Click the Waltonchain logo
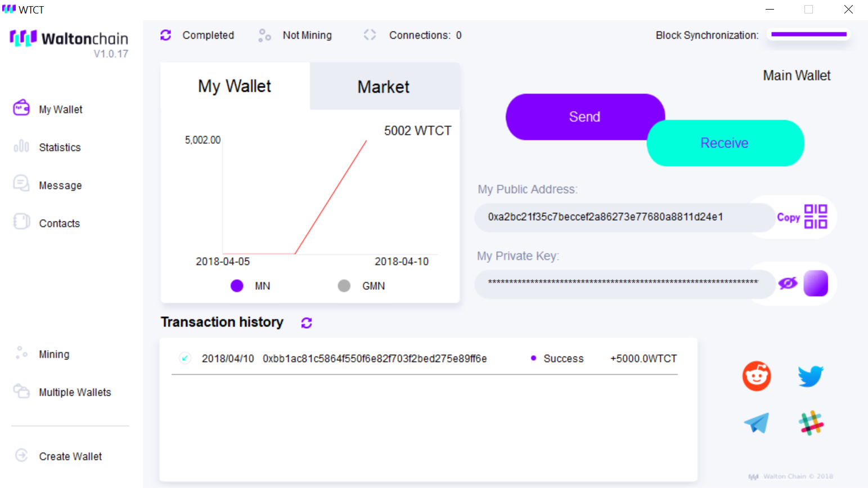The height and width of the screenshot is (488, 868). coord(69,38)
